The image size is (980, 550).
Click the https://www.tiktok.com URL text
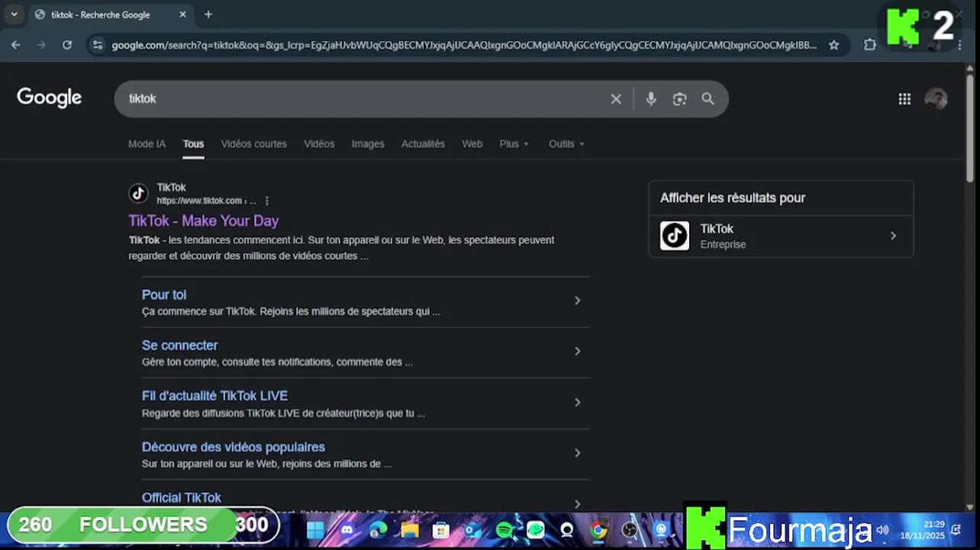[x=200, y=201]
